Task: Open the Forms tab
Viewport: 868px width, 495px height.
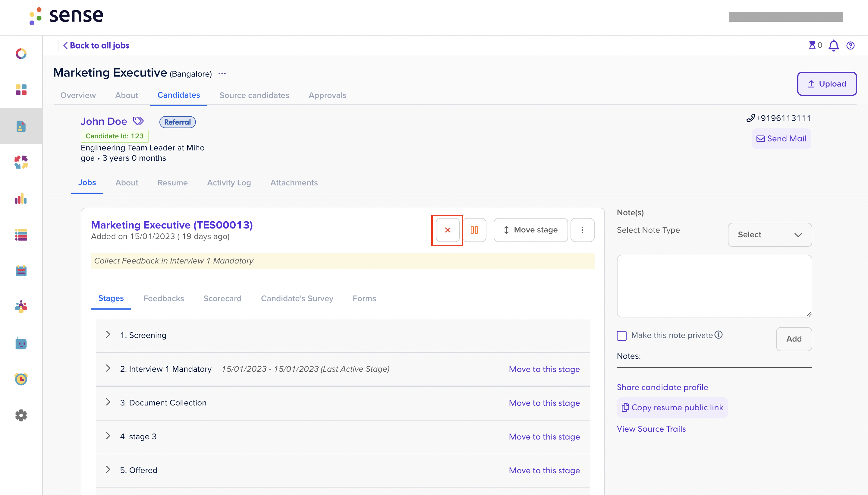Action: (x=364, y=298)
